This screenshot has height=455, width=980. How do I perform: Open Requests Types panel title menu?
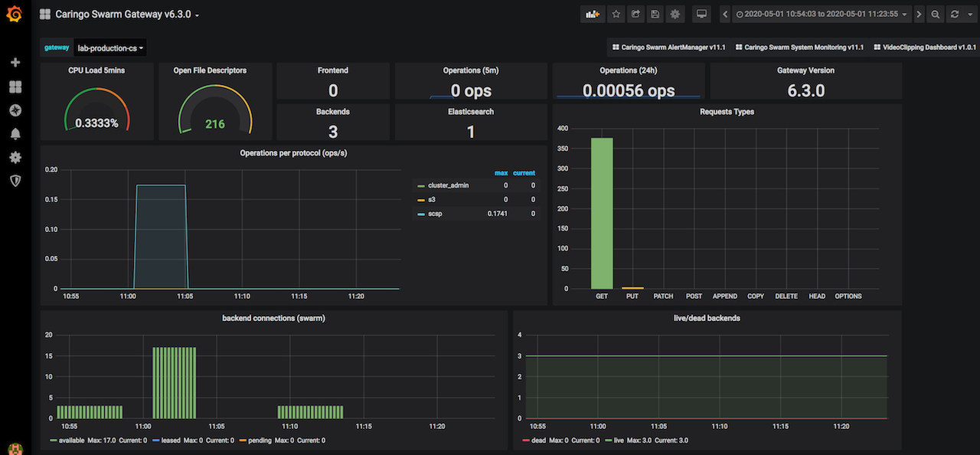coord(727,112)
